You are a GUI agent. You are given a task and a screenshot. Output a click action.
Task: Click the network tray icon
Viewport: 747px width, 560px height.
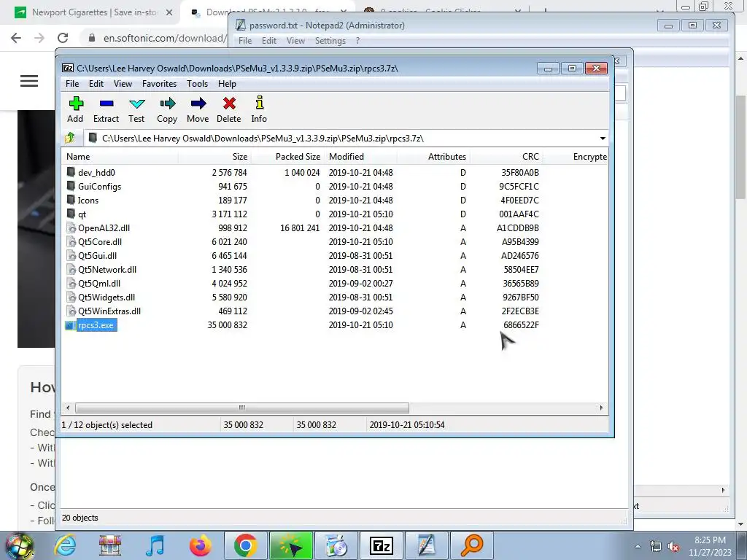point(656,547)
